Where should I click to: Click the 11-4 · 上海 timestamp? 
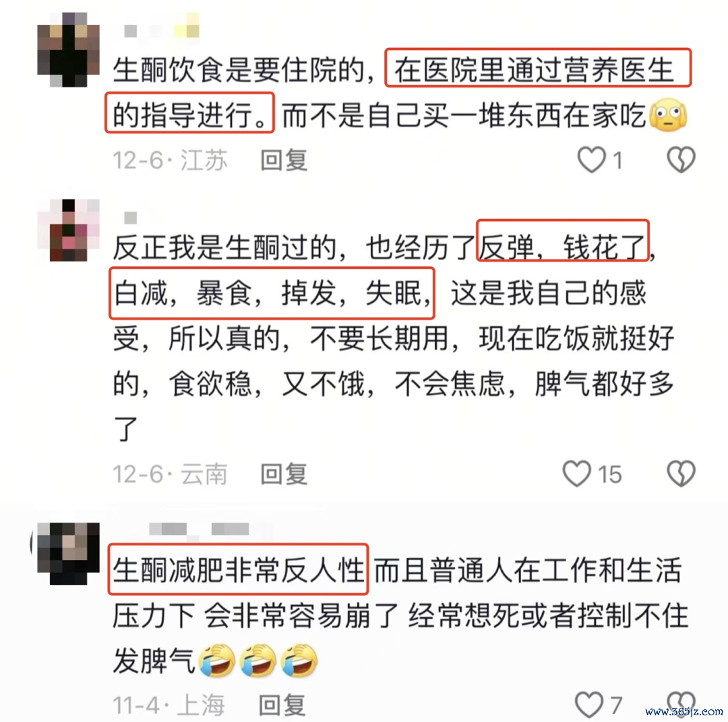tap(169, 705)
